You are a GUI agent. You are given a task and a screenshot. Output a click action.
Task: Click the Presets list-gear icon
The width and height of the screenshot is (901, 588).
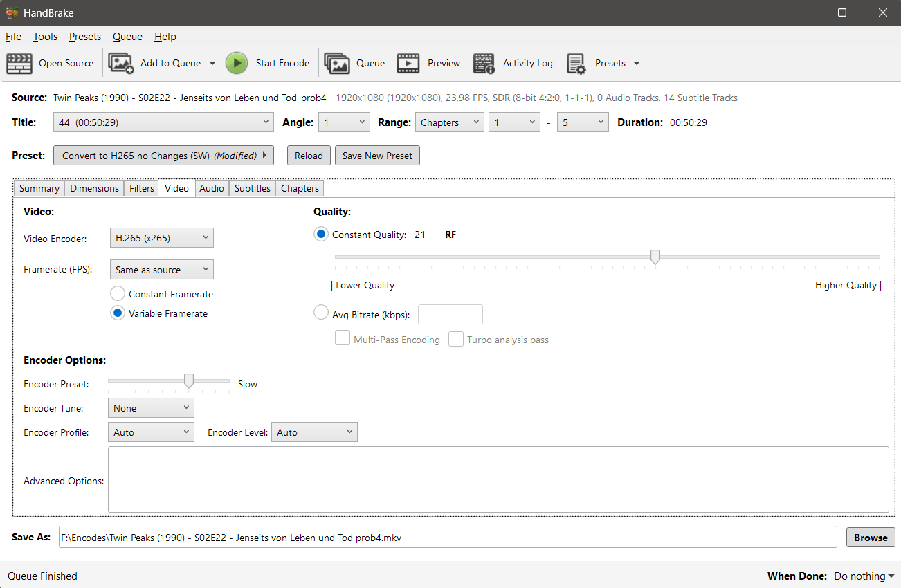coord(576,63)
